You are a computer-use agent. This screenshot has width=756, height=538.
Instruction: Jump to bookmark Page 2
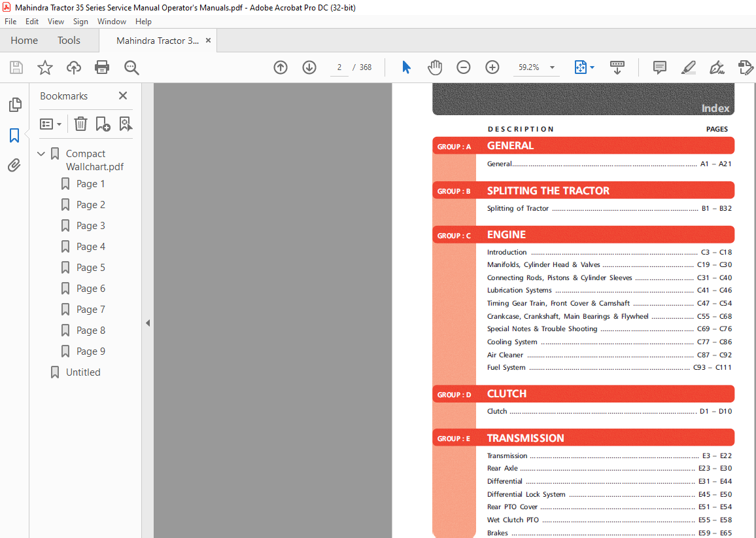90,205
